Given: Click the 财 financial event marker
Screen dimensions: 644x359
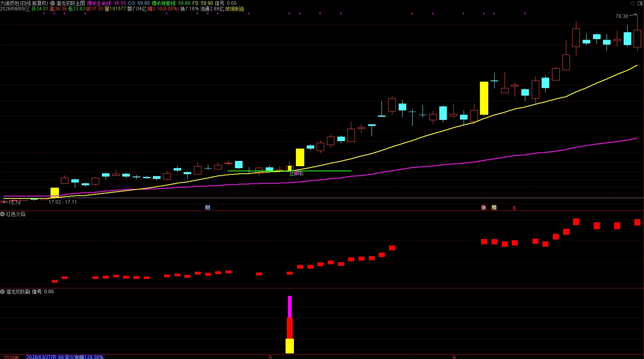Looking at the screenshot, I should [207, 208].
